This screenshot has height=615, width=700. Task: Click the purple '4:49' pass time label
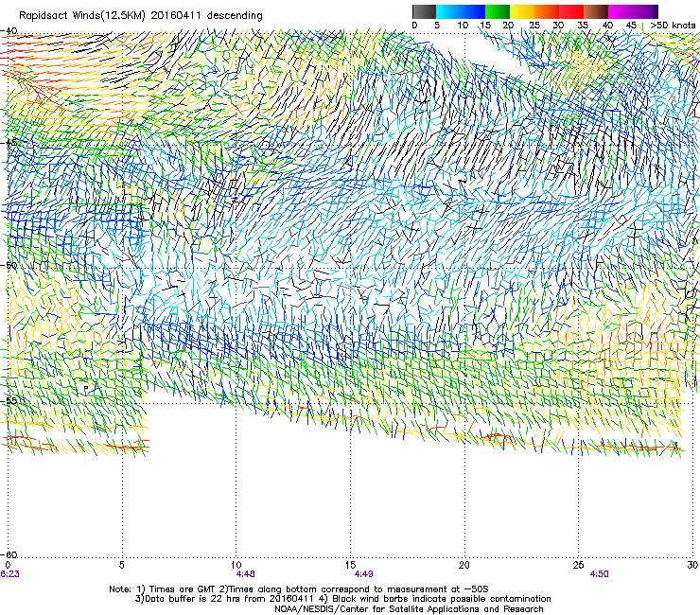pos(364,574)
